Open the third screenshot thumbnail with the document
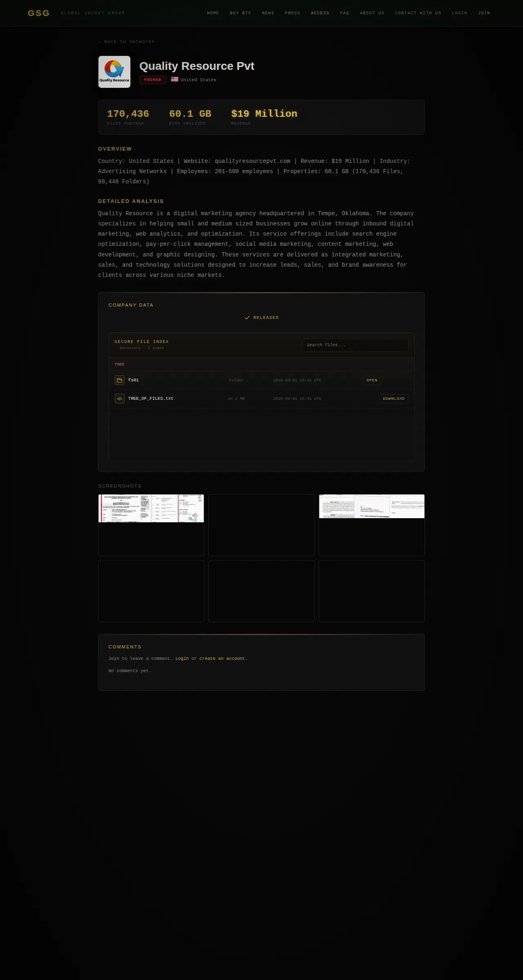Image resolution: width=523 pixels, height=980 pixels. [372, 525]
